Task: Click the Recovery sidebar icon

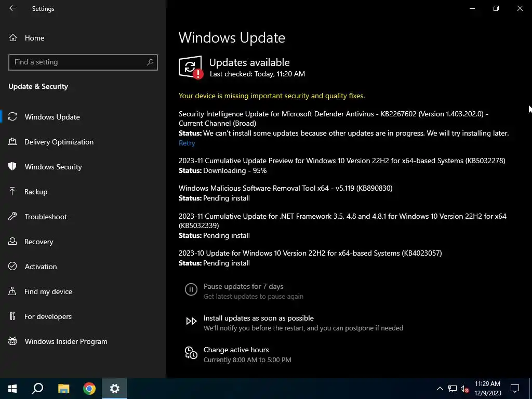Action: (x=12, y=241)
